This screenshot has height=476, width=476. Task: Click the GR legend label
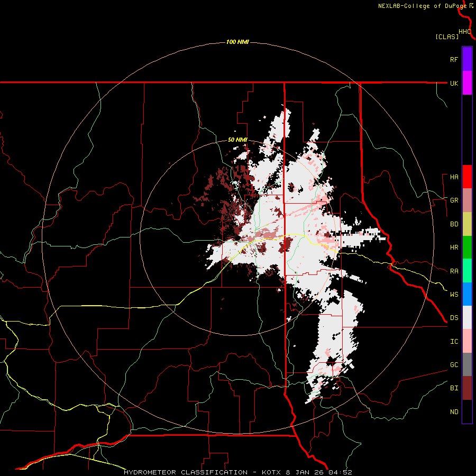pos(454,200)
